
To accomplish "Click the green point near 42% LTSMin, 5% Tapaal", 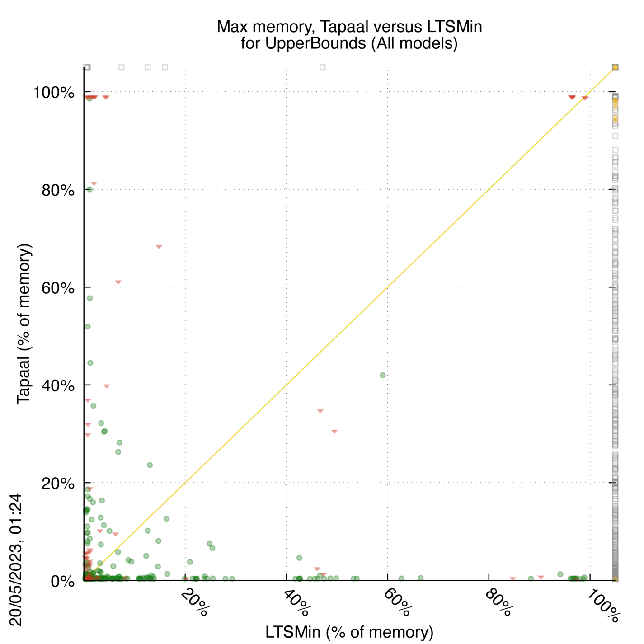I will point(299,558).
